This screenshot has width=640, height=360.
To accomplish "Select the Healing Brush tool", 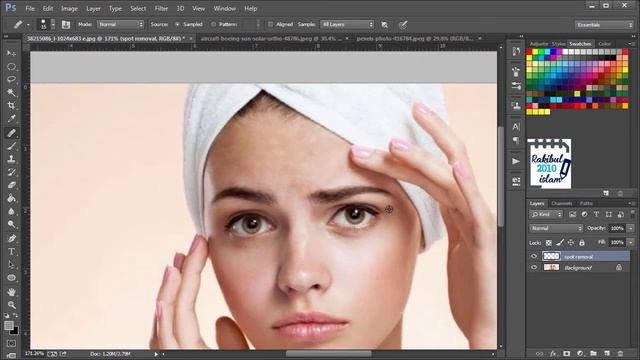I will [11, 133].
